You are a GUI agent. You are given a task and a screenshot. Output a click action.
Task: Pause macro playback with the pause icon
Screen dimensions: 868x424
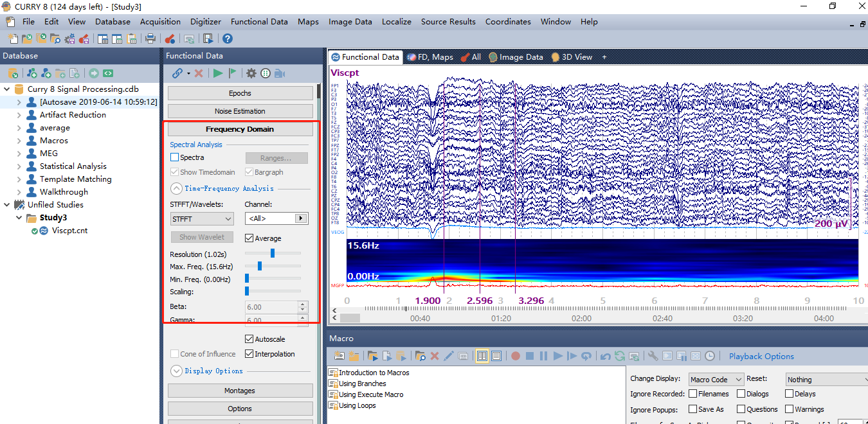[x=543, y=355]
